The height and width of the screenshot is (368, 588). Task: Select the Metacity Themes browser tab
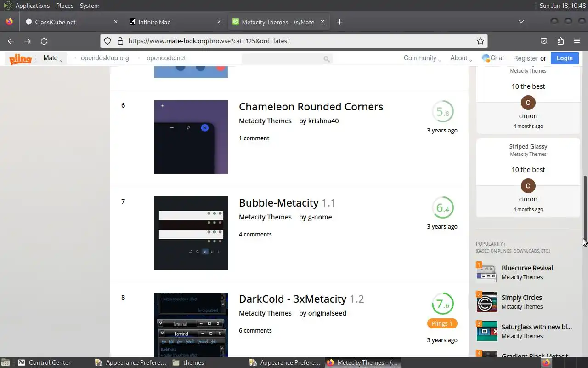pyautogui.click(x=278, y=22)
